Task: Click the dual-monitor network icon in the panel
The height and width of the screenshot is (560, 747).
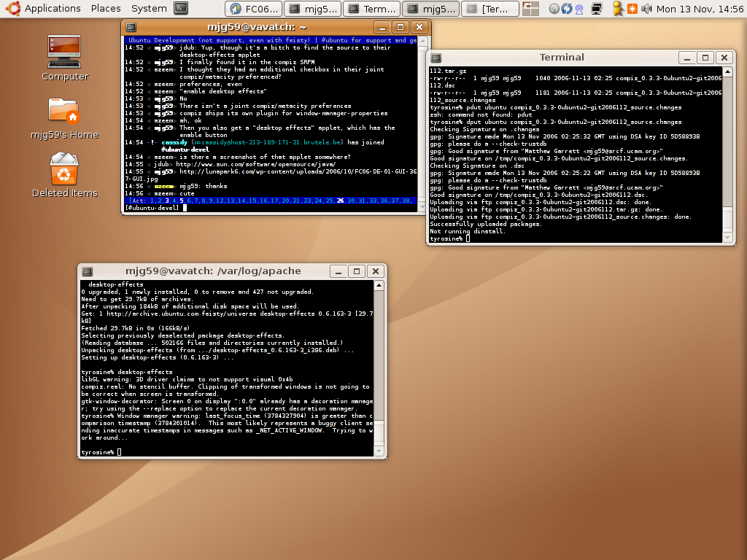Action: coord(597,9)
